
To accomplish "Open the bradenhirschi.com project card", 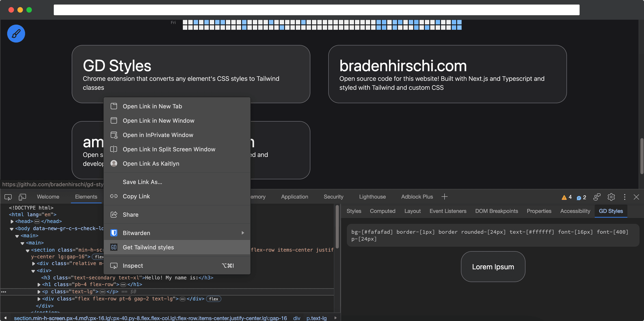I will tap(447, 74).
